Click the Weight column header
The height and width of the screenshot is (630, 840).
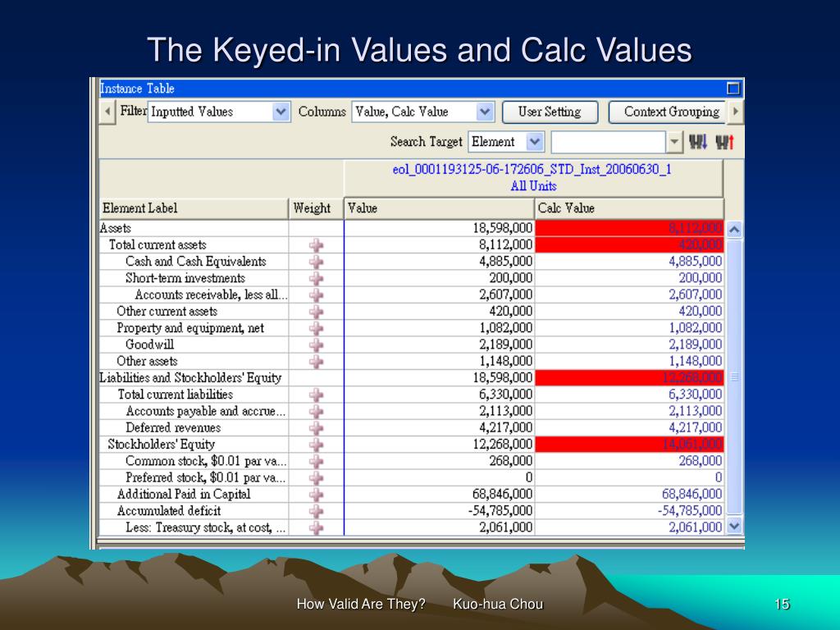pyautogui.click(x=316, y=208)
